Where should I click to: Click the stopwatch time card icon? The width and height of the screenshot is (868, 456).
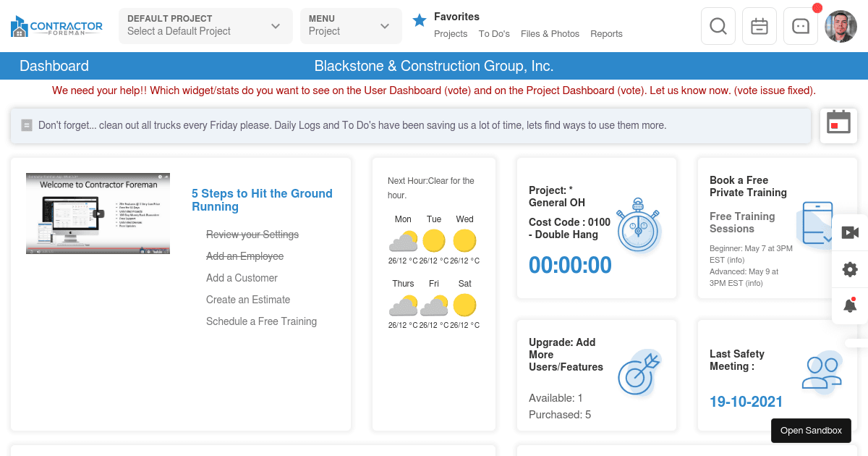(638, 226)
